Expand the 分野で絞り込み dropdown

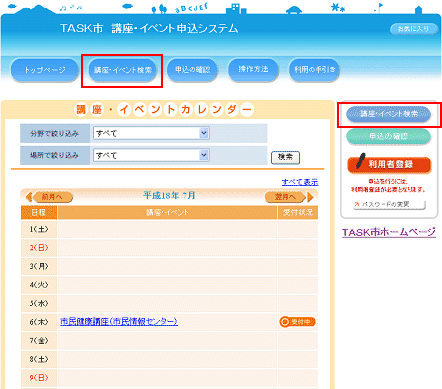151,133
